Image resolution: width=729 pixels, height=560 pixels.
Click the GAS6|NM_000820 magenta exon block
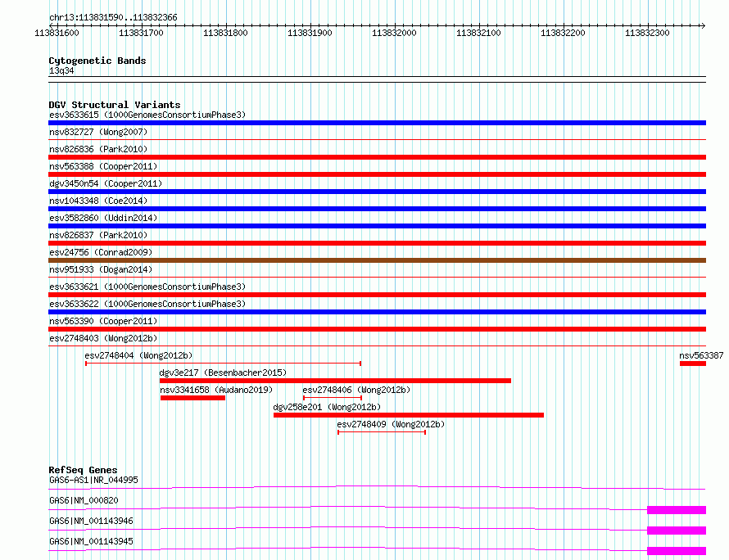677,510
